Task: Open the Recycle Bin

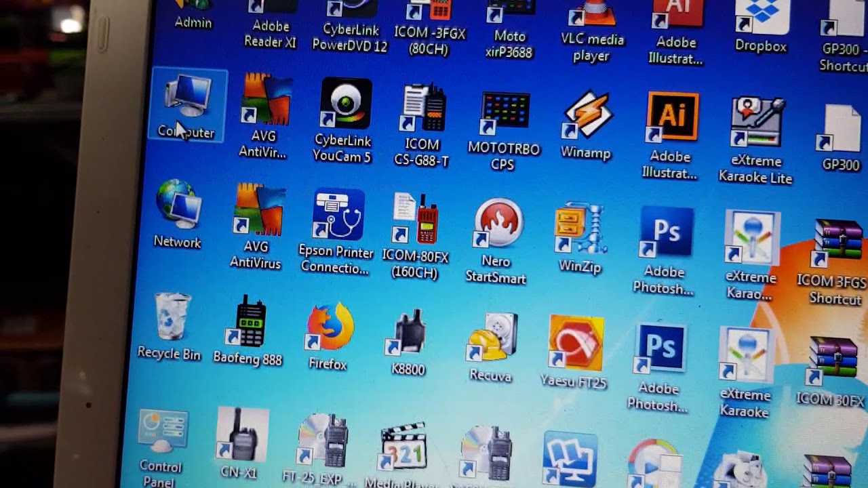Action: (170, 325)
